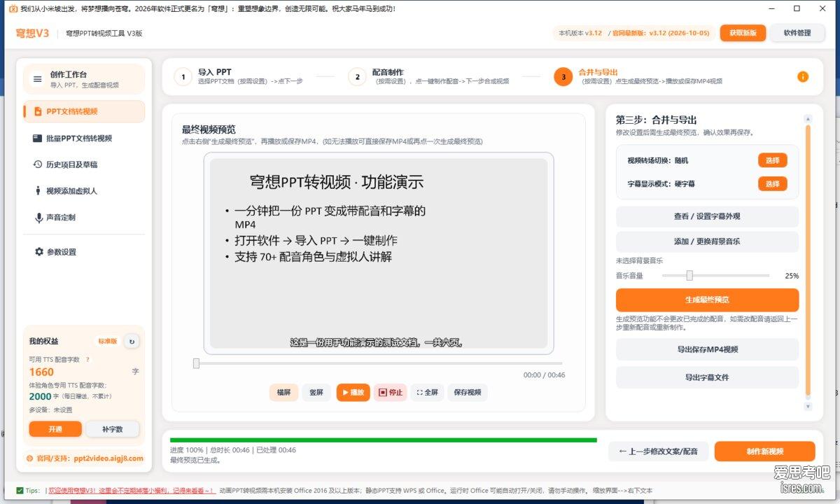This screenshot has height=504, width=840.
Task: Click the 25% volume value
Action: 792,276
